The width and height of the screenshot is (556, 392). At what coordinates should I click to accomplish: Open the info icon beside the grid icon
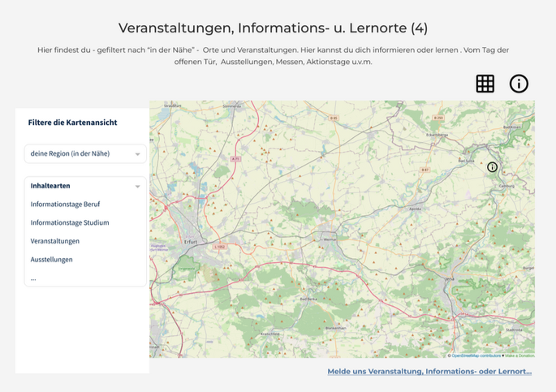pos(519,84)
